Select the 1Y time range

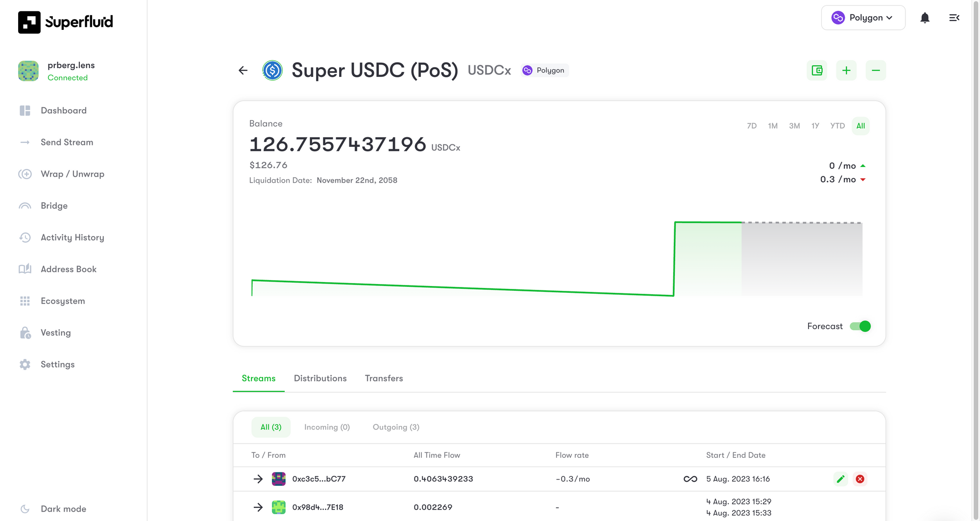[815, 126]
